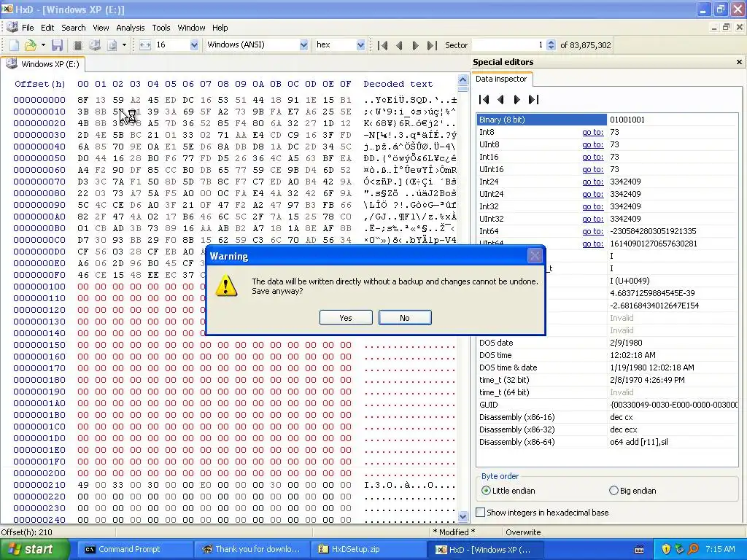Jump to first byte in Data inspector
Viewport: 747px width, 560px height.
[484, 99]
